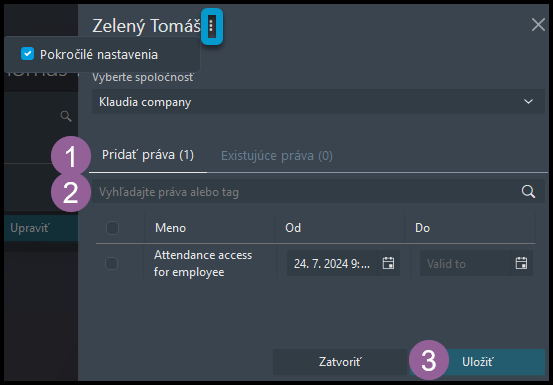
Task: Close the dialog with the X icon
Action: click(x=538, y=25)
